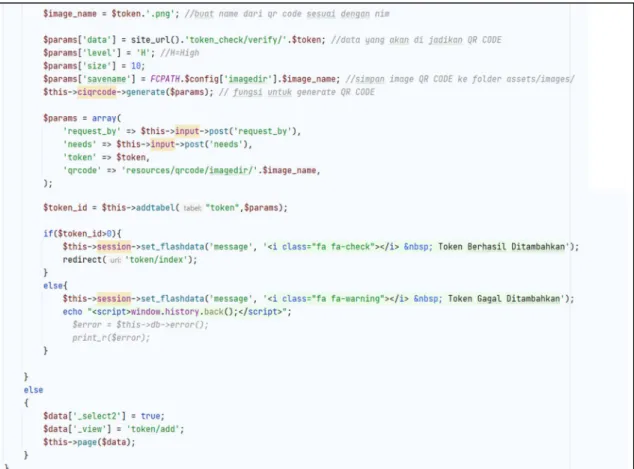
Task: Click the inner 'else{' keyword
Action: pos(55,285)
